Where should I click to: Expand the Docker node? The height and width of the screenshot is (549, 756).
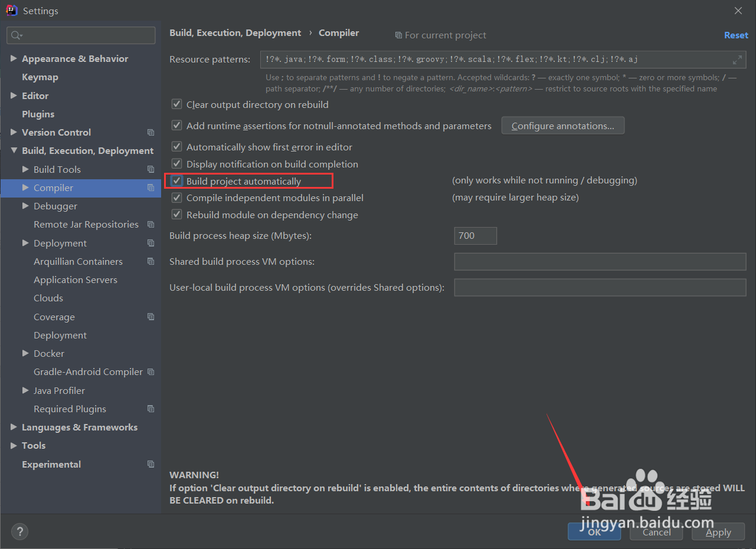[x=25, y=353]
